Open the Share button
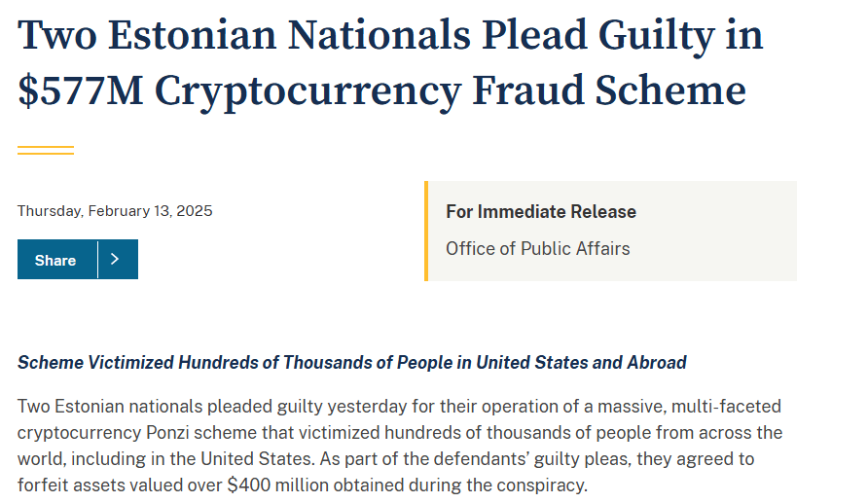This screenshot has width=868, height=503. (x=57, y=260)
